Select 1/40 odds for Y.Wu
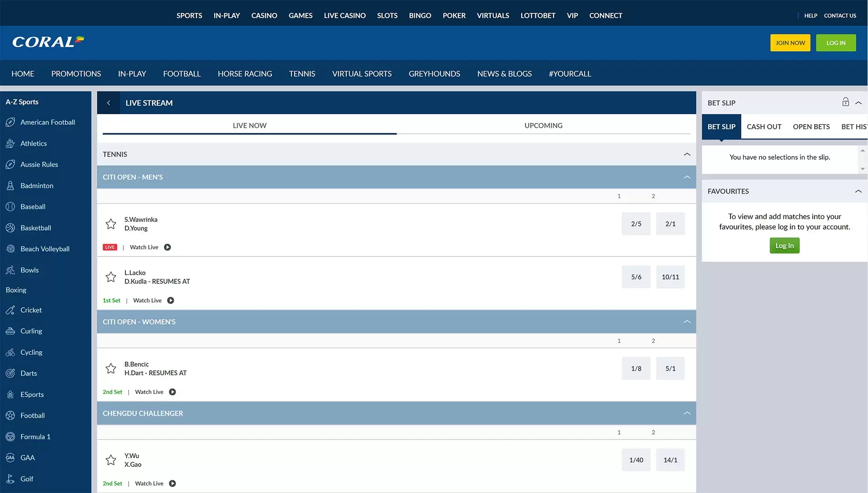The height and width of the screenshot is (493, 868). [636, 460]
